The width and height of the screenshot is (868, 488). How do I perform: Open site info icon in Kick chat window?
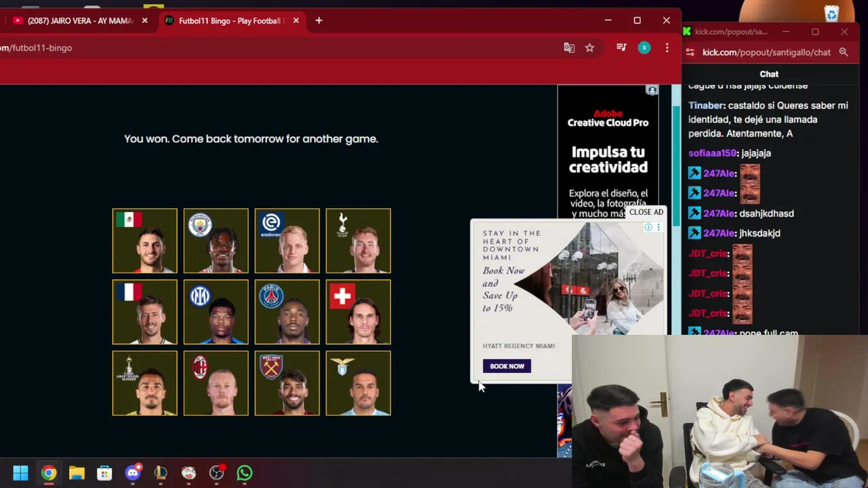coord(690,52)
